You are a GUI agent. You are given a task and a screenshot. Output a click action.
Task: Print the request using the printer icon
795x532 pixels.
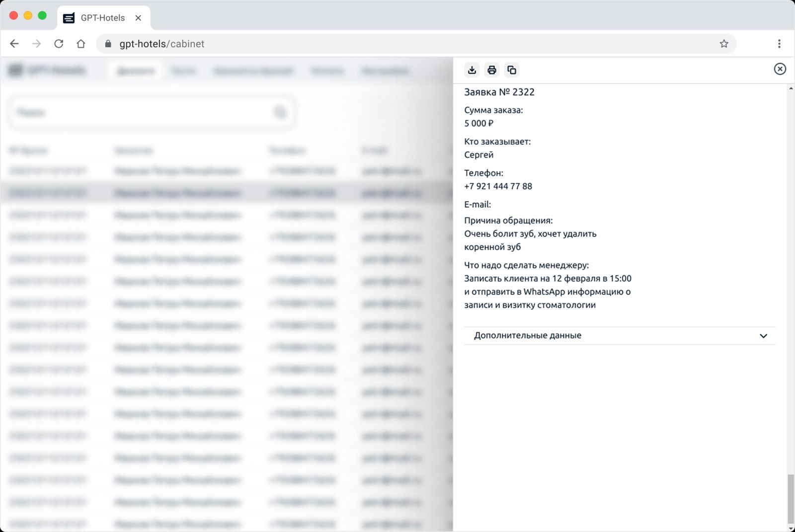click(x=491, y=70)
